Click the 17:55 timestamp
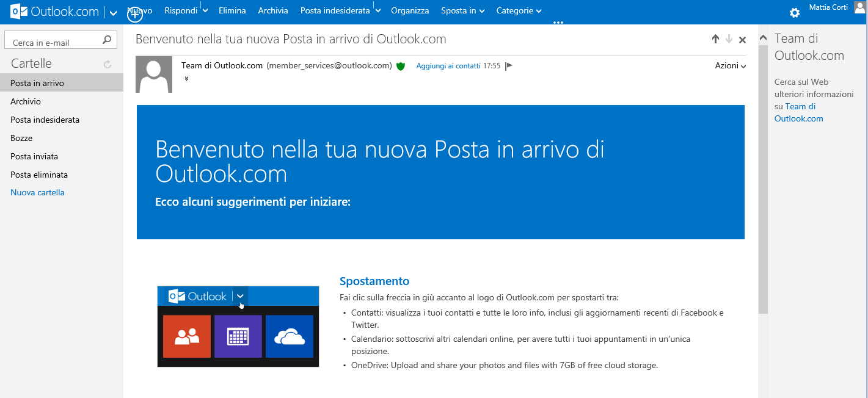Viewport: 868px width, 398px height. click(492, 66)
